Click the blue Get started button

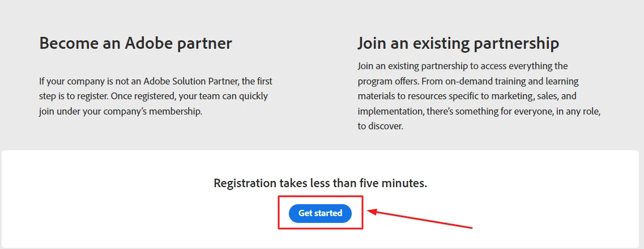point(320,213)
